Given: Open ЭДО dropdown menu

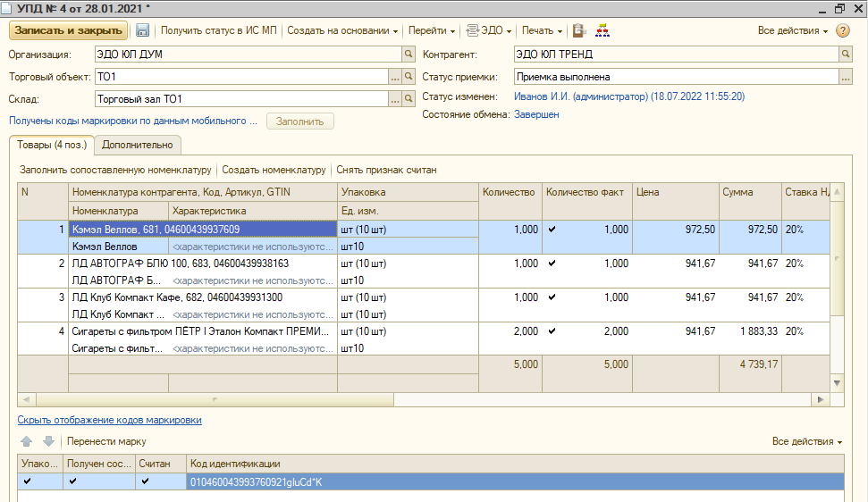Looking at the screenshot, I should tap(489, 30).
